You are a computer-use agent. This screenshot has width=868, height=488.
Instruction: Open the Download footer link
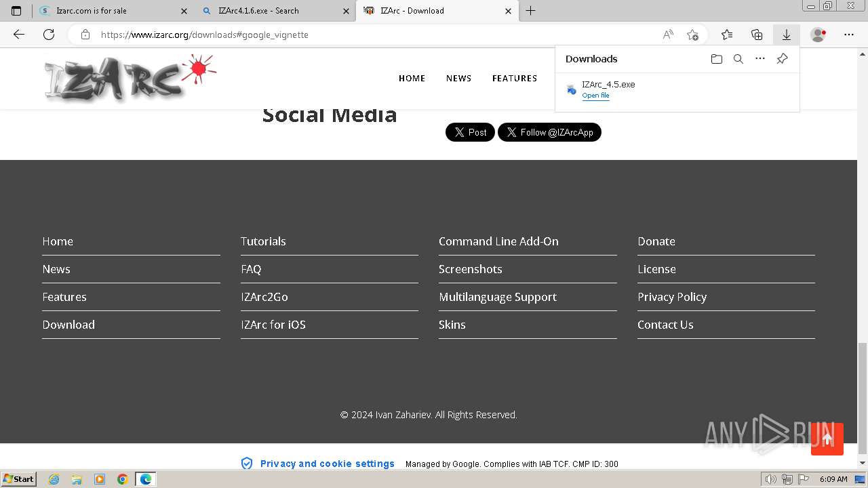click(x=68, y=325)
